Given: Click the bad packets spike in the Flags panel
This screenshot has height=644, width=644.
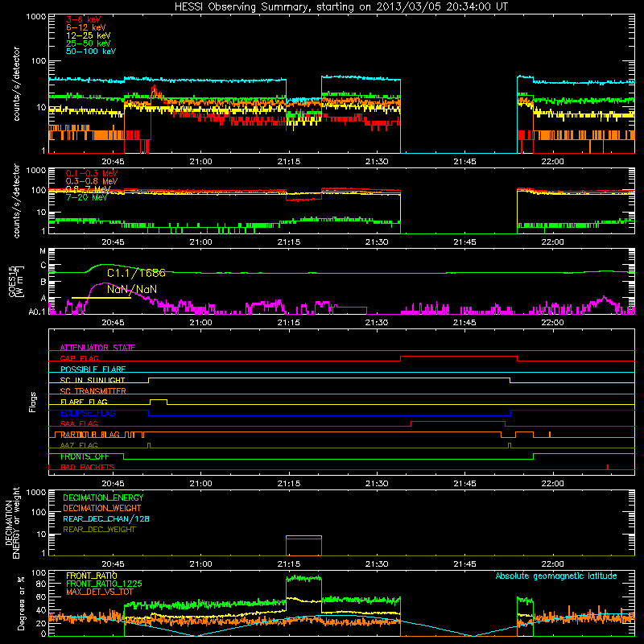Looking at the screenshot, I should [608, 467].
